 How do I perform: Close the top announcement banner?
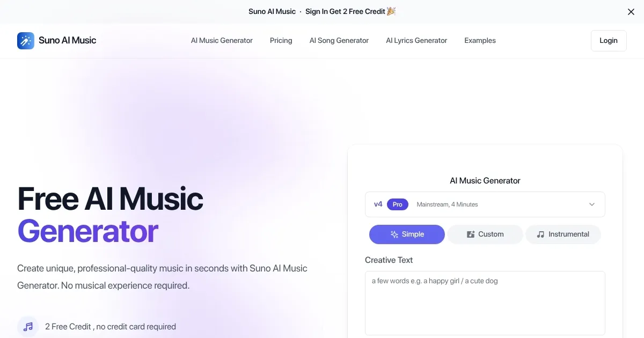(631, 12)
